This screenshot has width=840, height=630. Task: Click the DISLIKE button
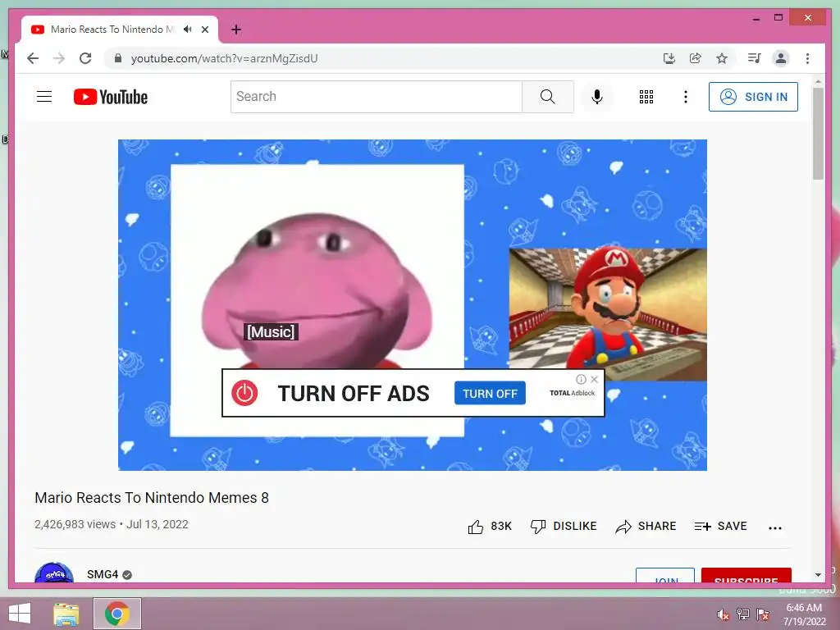564,527
